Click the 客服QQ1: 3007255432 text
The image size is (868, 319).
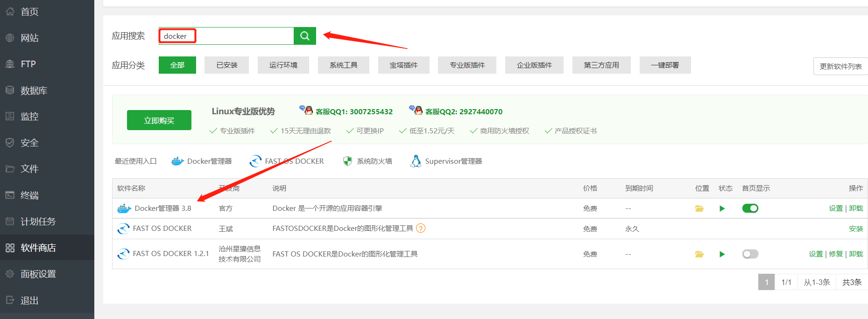tap(354, 112)
